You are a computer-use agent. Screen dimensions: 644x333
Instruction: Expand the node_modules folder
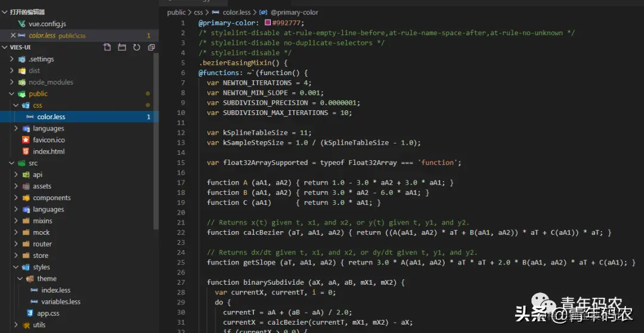click(11, 82)
